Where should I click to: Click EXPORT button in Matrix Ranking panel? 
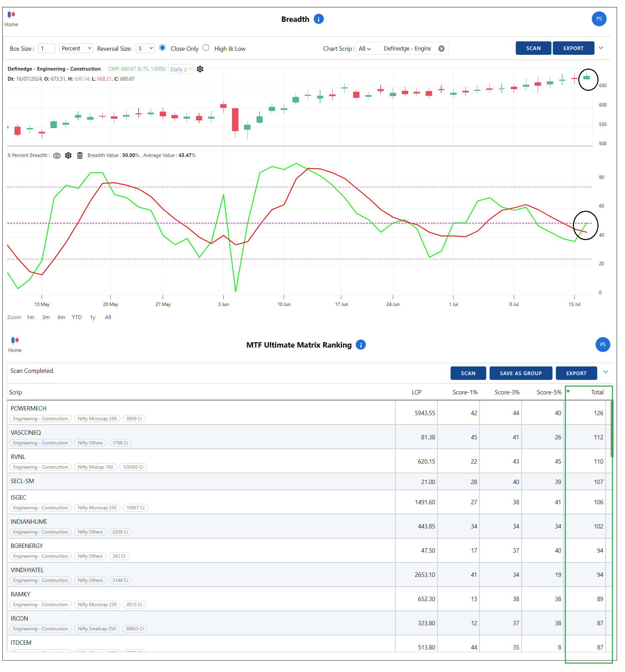(x=576, y=373)
